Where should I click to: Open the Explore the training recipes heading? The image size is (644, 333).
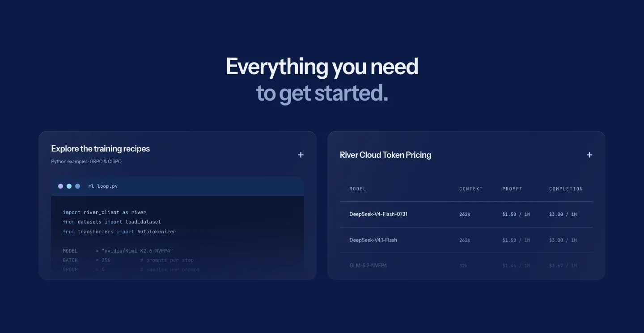101,149
